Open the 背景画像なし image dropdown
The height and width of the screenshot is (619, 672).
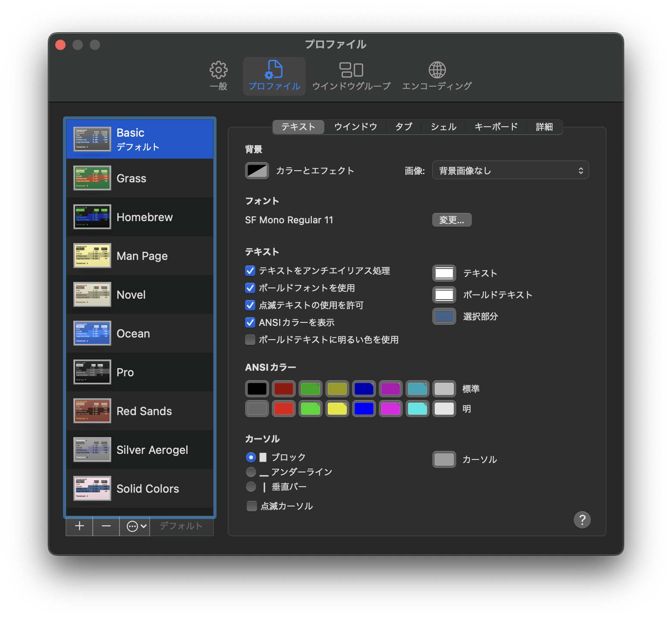510,171
